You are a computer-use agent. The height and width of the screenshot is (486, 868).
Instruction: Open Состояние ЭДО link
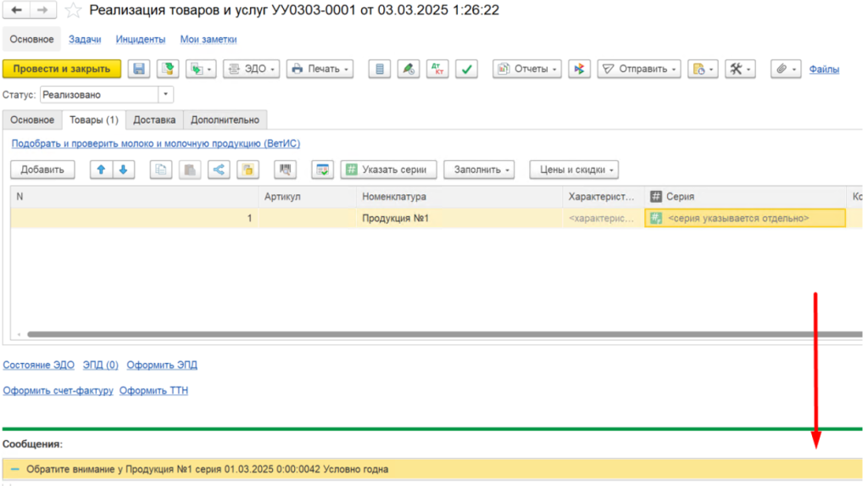coord(39,366)
